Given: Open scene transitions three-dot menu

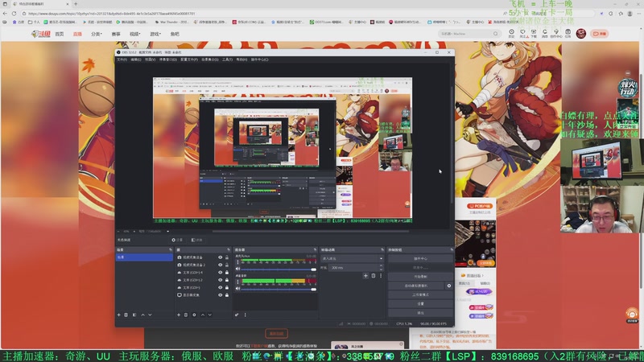Looking at the screenshot, I should tap(381, 276).
